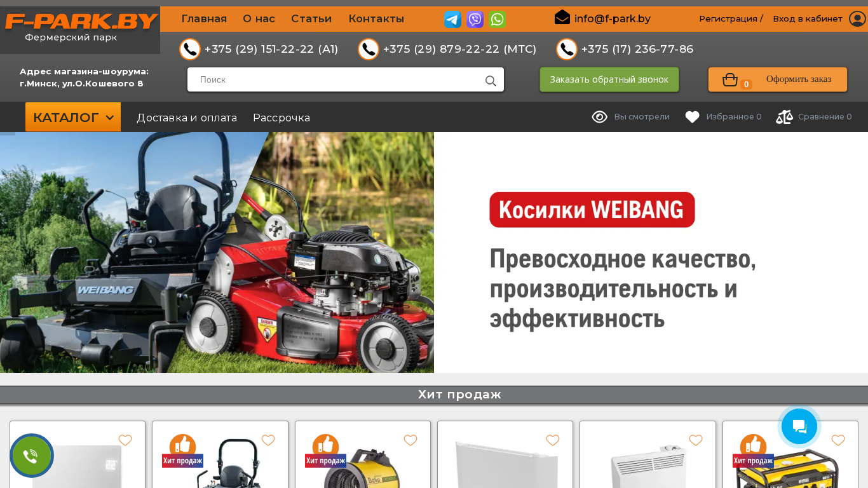The image size is (868, 488).
Task: Click the Хит продаж section heading
Action: click(x=459, y=395)
